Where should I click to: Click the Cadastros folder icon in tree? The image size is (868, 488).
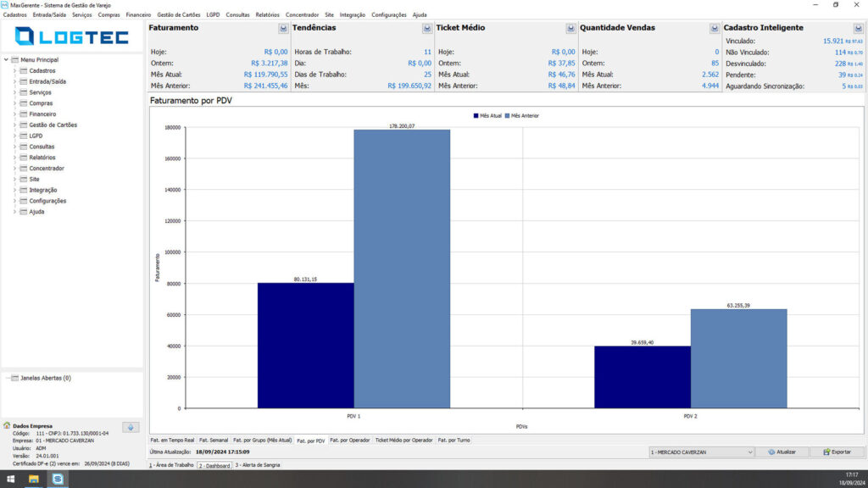(23, 71)
